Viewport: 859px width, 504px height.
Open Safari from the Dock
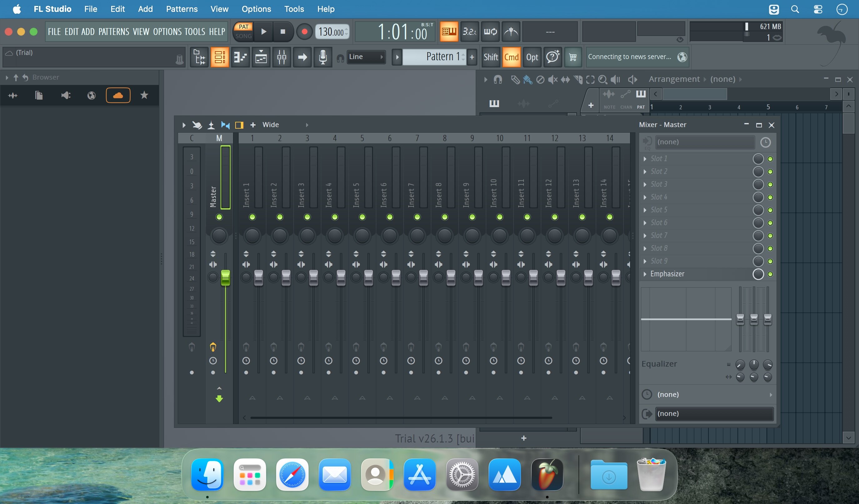coord(292,475)
